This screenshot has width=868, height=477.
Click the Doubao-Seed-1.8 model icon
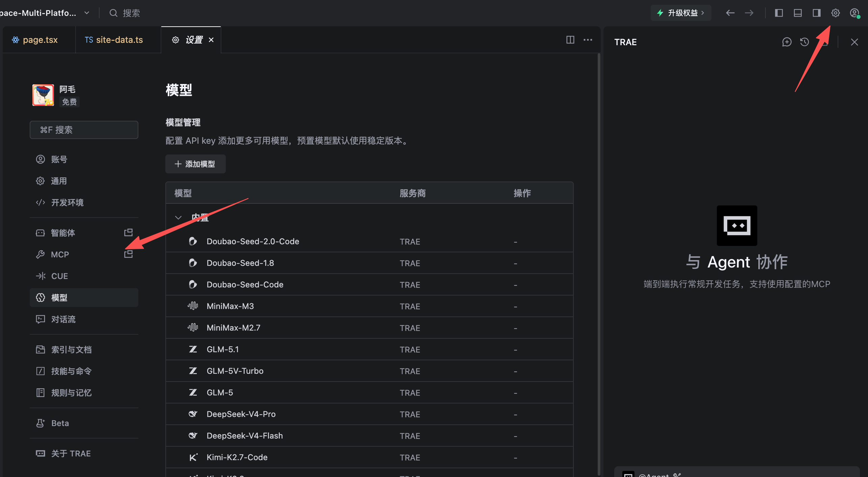click(193, 263)
